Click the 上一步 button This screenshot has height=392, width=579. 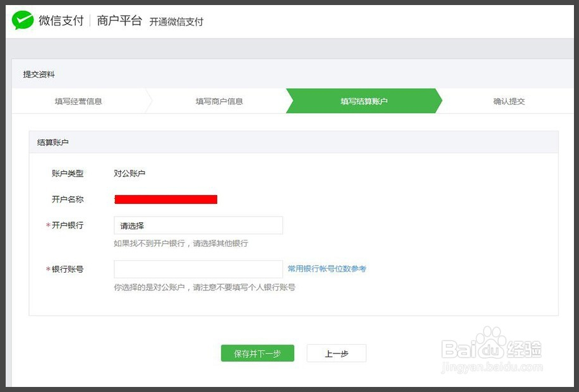336,353
